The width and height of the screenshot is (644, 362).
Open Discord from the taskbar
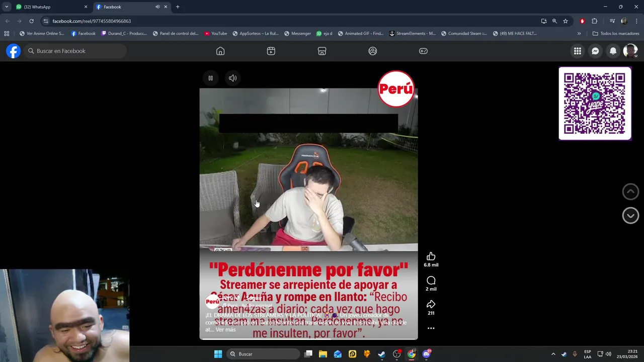(427, 354)
